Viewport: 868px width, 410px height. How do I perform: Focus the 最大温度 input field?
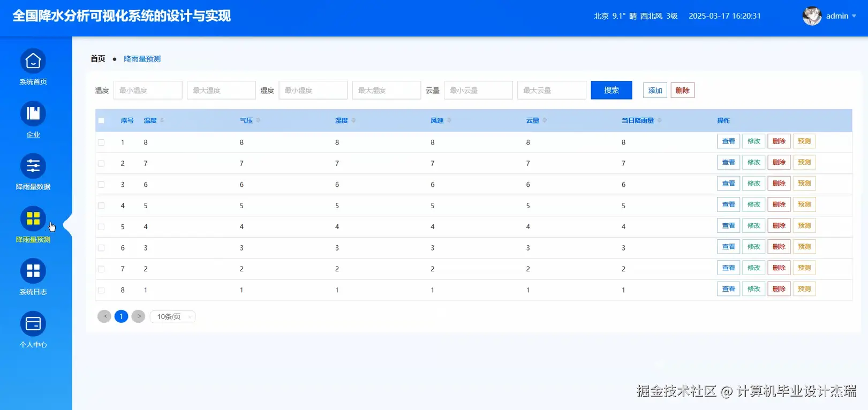(221, 90)
